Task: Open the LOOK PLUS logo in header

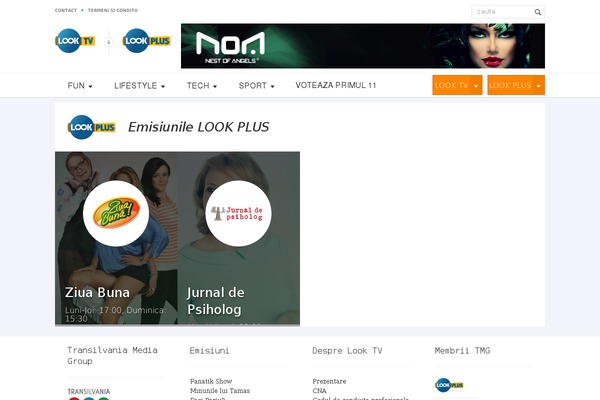Action: (147, 41)
